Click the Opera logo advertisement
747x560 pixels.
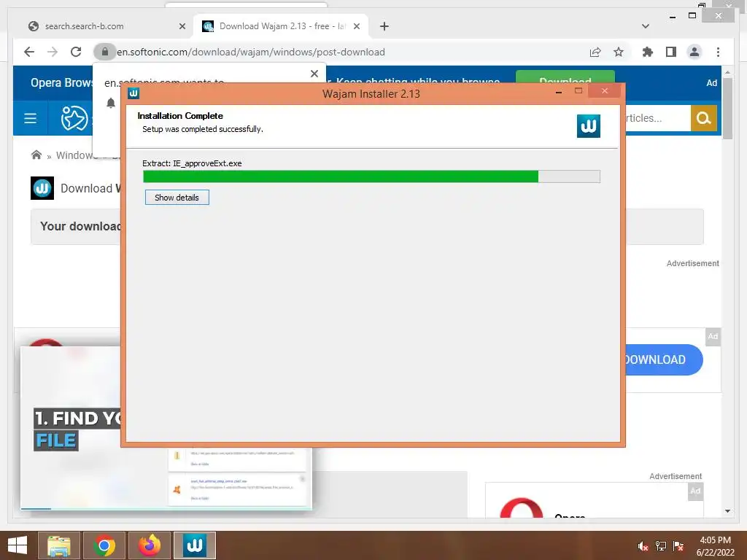[521, 507]
